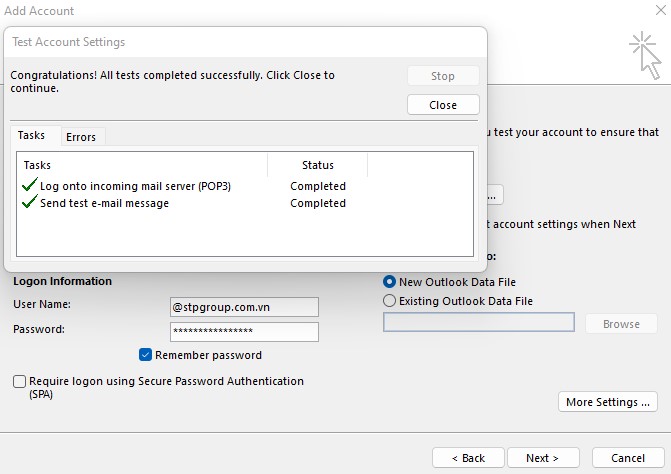The height and width of the screenshot is (474, 671).
Task: Focus the Password input field
Action: coord(244,332)
